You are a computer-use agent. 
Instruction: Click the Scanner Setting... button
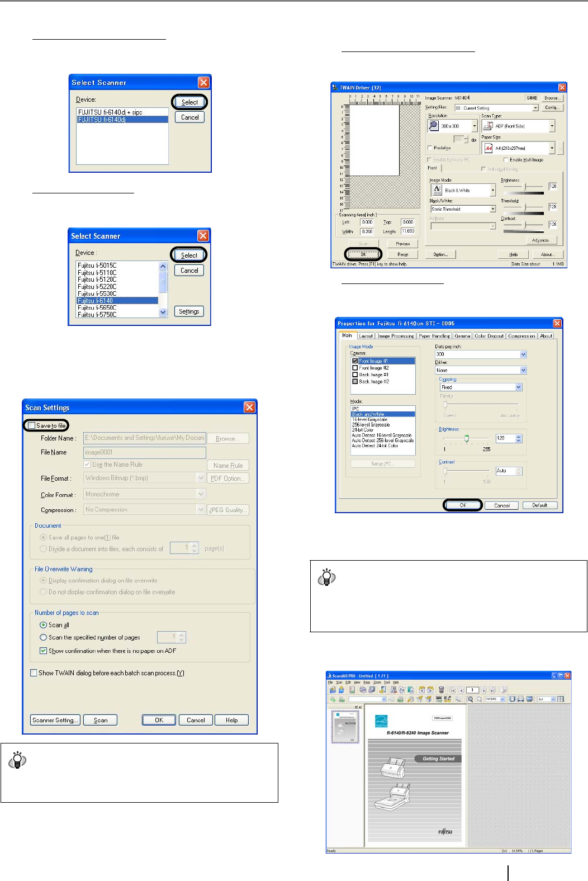click(55, 720)
